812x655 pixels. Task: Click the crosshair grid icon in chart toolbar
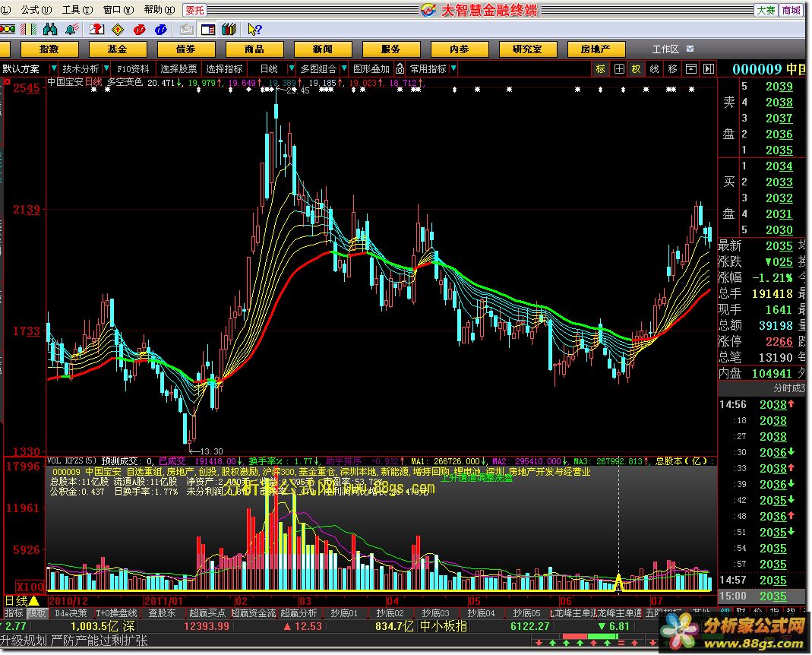[619, 69]
